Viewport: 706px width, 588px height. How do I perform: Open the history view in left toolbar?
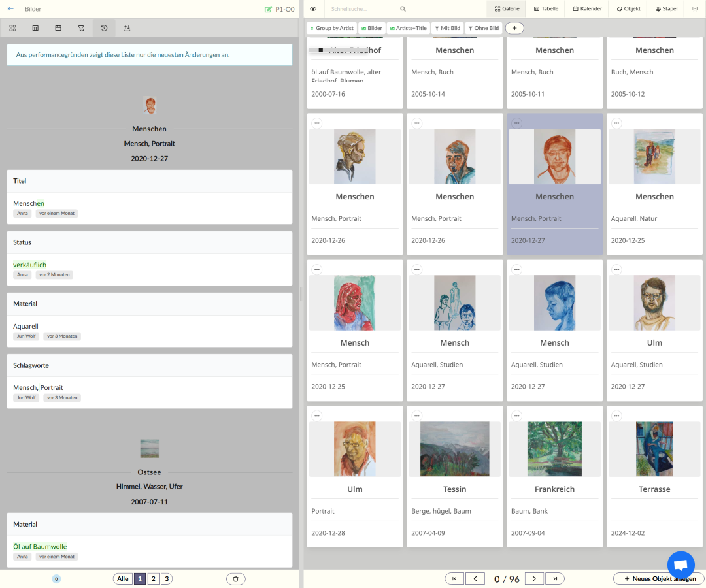pyautogui.click(x=104, y=28)
